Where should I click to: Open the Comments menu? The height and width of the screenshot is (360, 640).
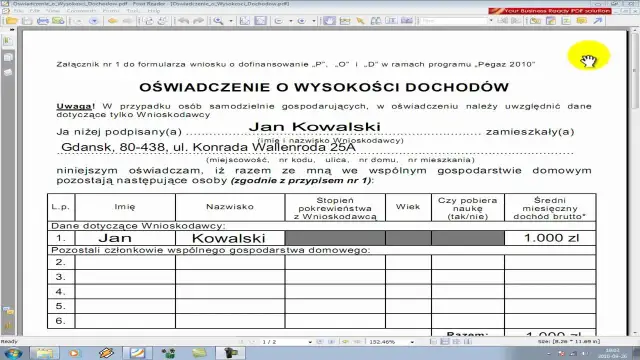[81, 11]
